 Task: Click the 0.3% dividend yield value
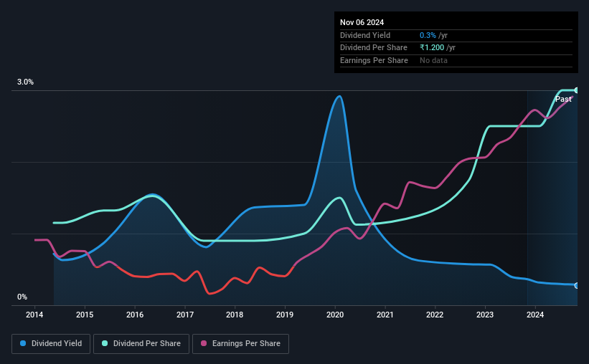coord(428,35)
